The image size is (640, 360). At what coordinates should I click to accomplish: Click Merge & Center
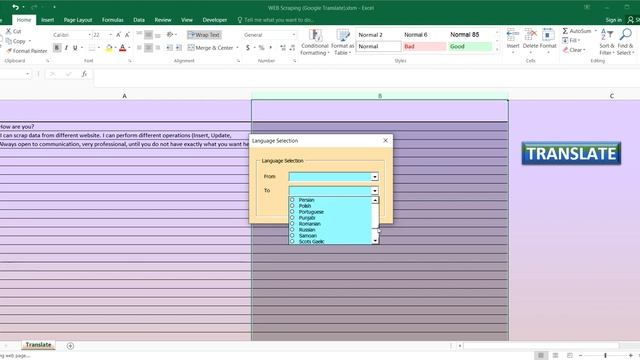click(210, 48)
